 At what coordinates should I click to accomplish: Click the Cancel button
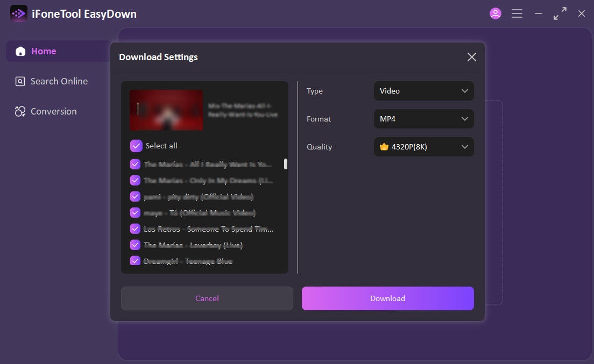pos(207,298)
